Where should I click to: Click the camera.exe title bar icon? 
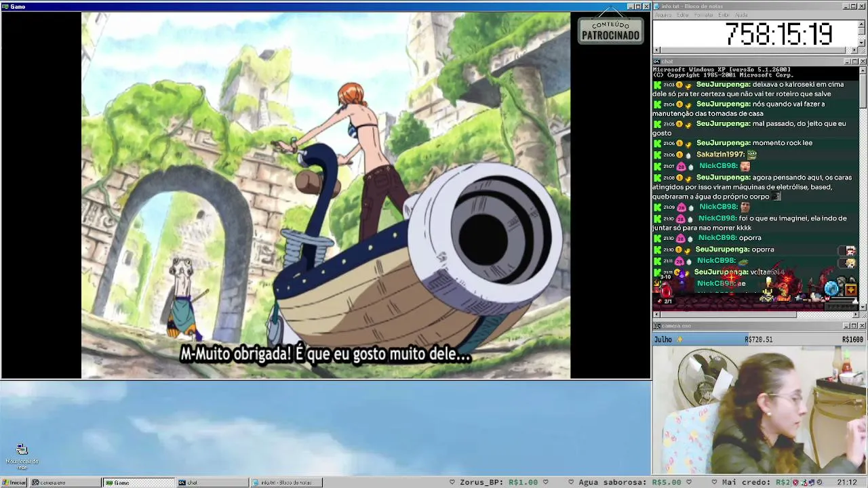657,326
